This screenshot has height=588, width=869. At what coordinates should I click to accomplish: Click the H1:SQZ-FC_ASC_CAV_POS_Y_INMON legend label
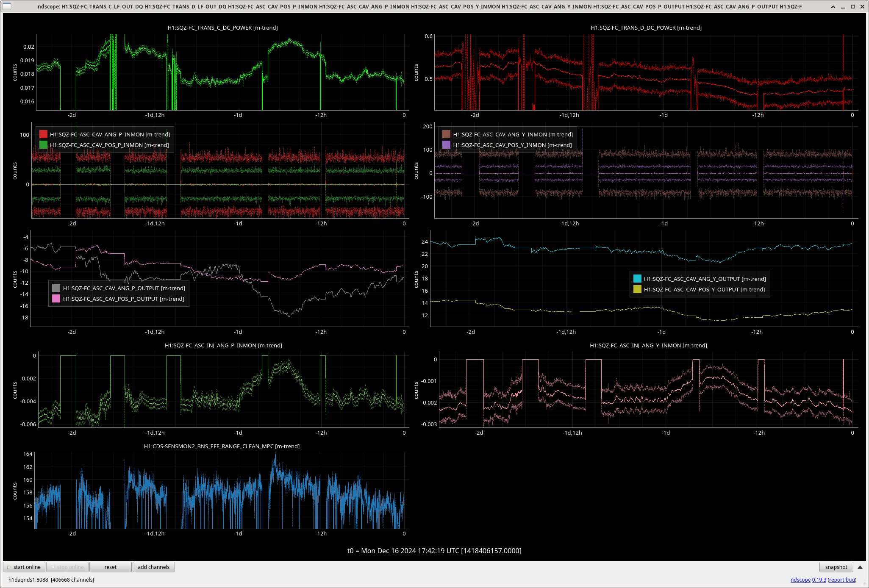(512, 145)
